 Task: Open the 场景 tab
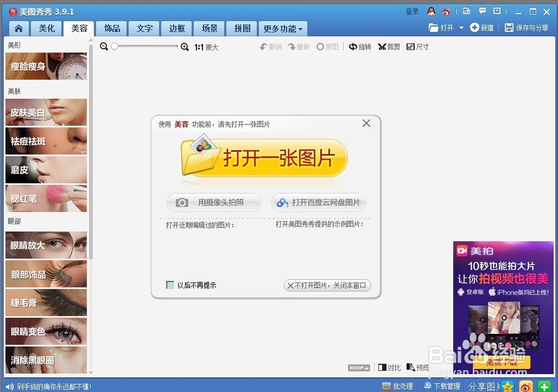tap(210, 28)
